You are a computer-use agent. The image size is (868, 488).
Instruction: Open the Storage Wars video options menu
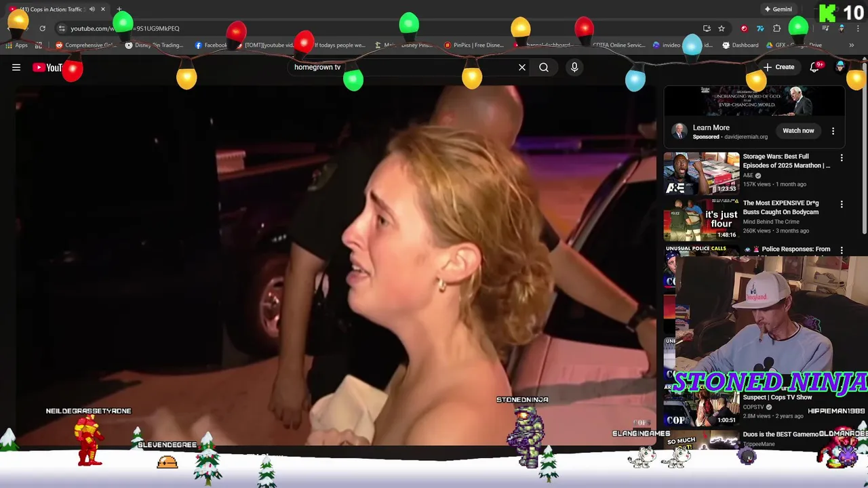tap(842, 158)
